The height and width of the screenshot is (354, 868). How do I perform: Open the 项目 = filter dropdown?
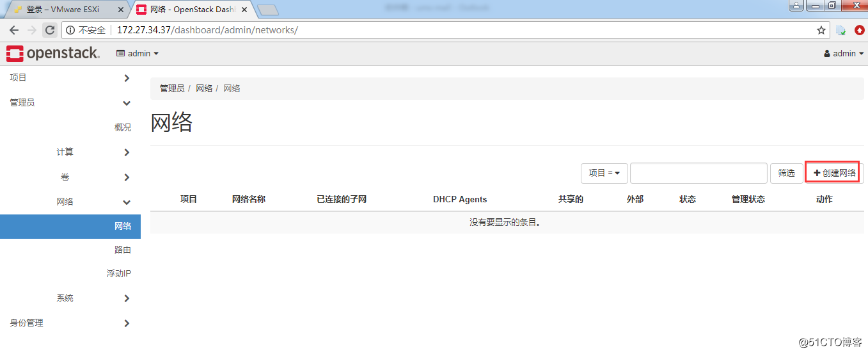click(x=604, y=173)
